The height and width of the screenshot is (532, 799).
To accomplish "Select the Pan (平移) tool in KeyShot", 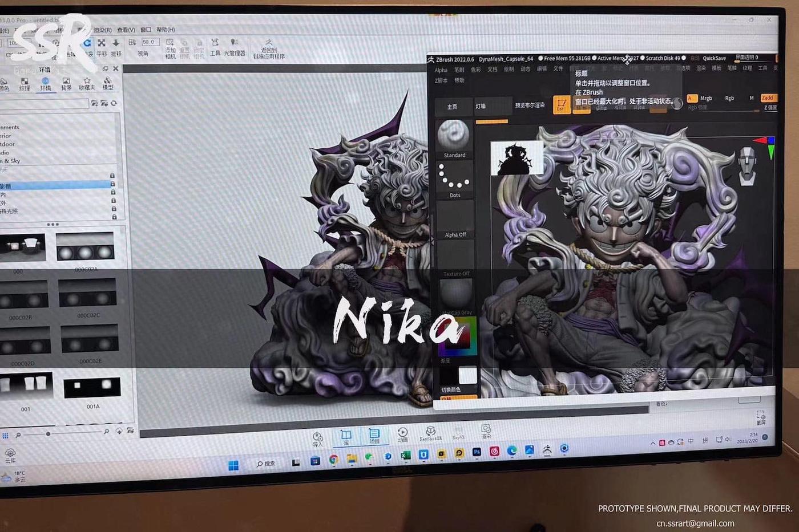I will tap(102, 47).
